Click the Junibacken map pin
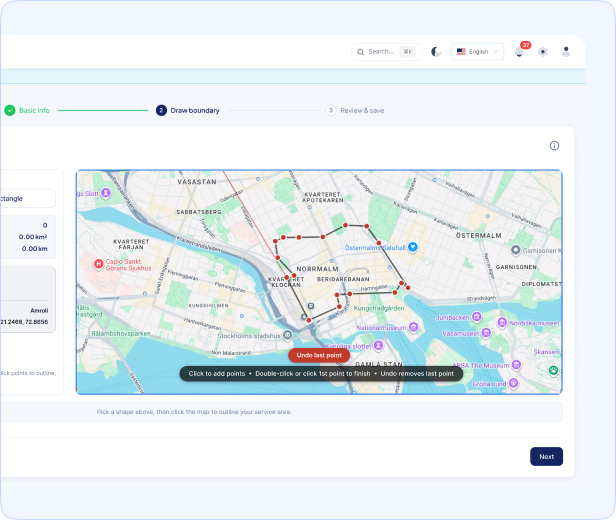The image size is (616, 520). tap(477, 317)
